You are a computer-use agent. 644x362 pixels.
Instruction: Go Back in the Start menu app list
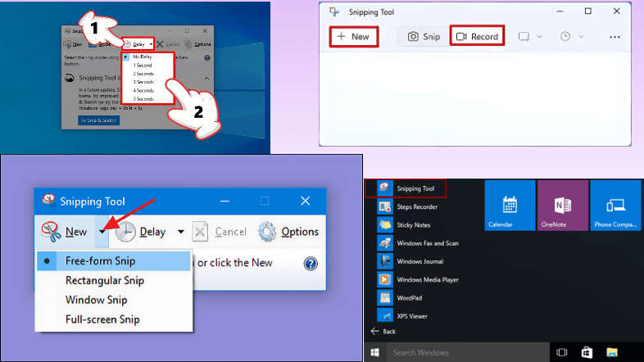[383, 331]
